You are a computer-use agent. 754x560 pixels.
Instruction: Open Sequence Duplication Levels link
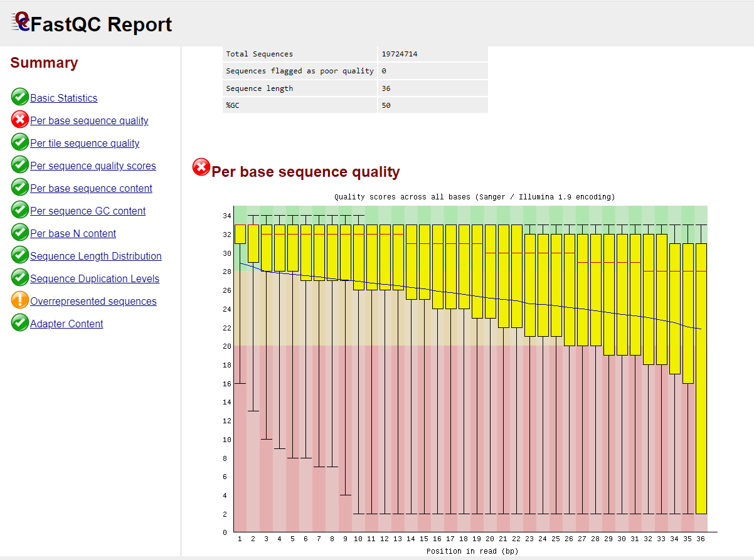(x=95, y=278)
